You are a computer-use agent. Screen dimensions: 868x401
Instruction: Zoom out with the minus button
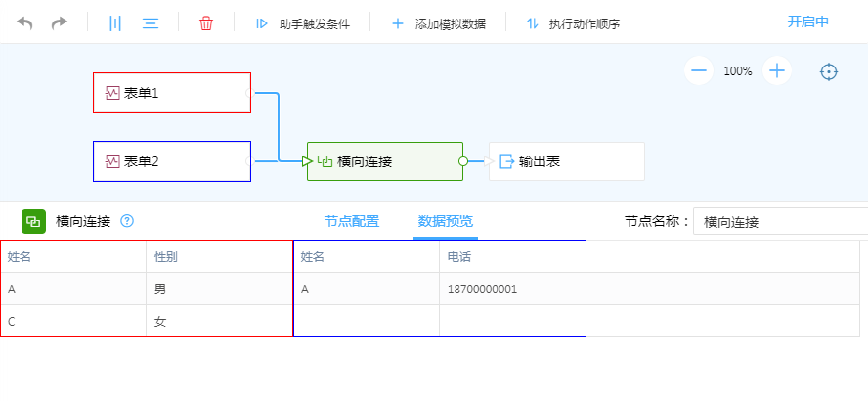(698, 70)
